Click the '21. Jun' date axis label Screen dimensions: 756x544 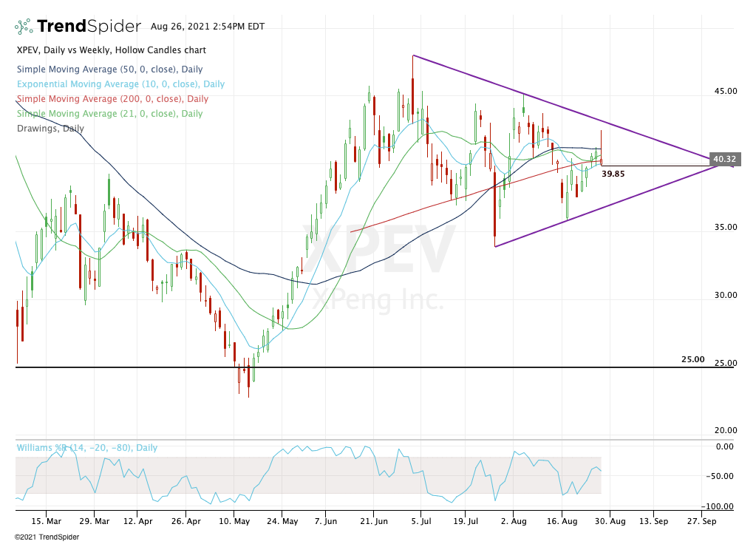coord(374,521)
